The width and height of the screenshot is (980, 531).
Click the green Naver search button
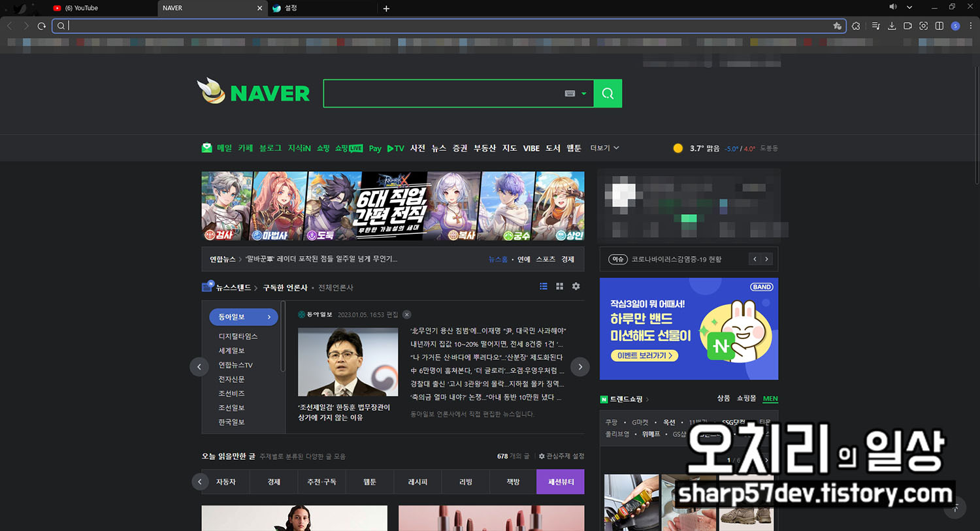tap(608, 93)
